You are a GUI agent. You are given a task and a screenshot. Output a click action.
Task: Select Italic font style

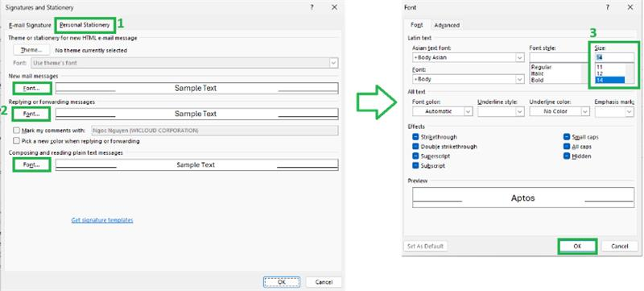point(537,73)
